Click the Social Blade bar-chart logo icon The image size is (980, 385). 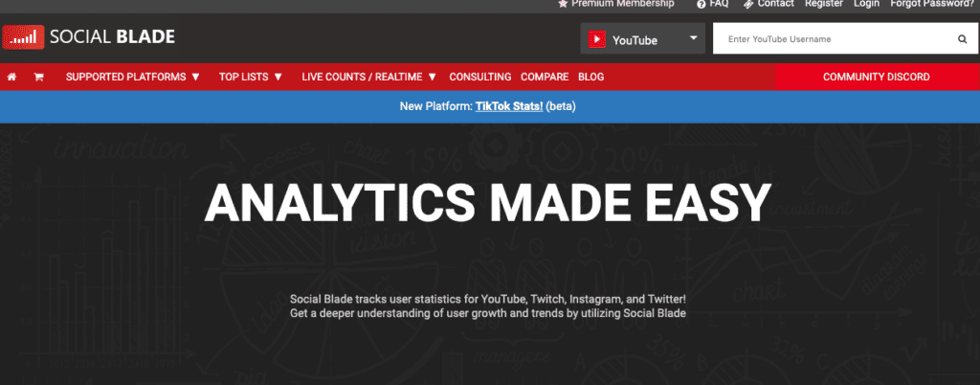point(23,37)
